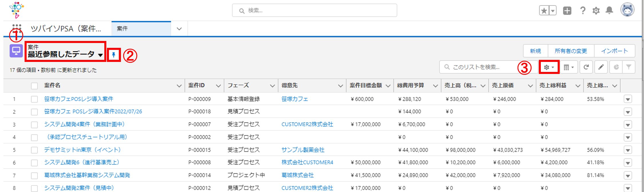Check the row for システム開発6
Viewport: 644px width, 192px height.
click(34, 163)
